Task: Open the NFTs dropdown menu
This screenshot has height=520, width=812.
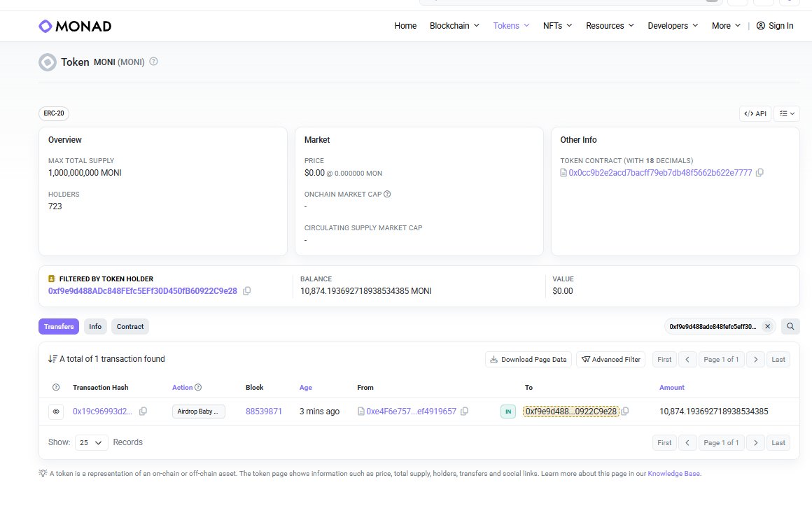Action: (558, 26)
